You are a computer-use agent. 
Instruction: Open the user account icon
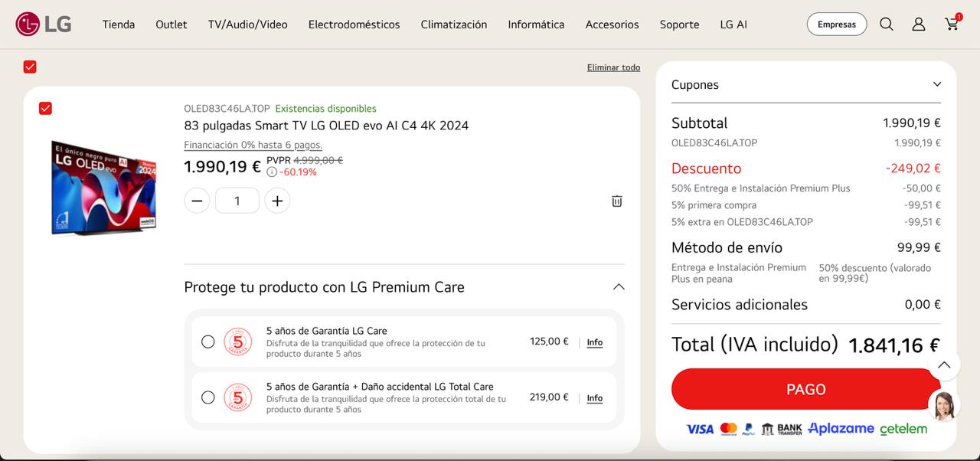tap(919, 25)
